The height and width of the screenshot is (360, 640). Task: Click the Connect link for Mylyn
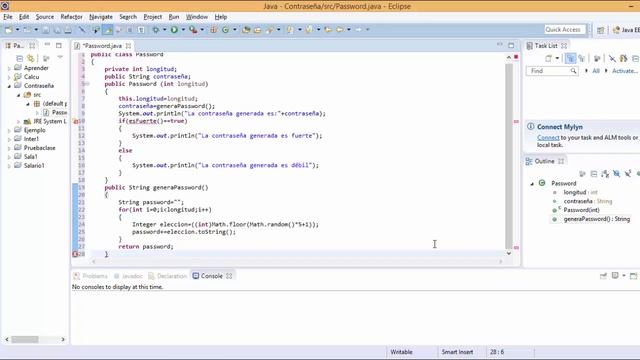click(x=548, y=138)
